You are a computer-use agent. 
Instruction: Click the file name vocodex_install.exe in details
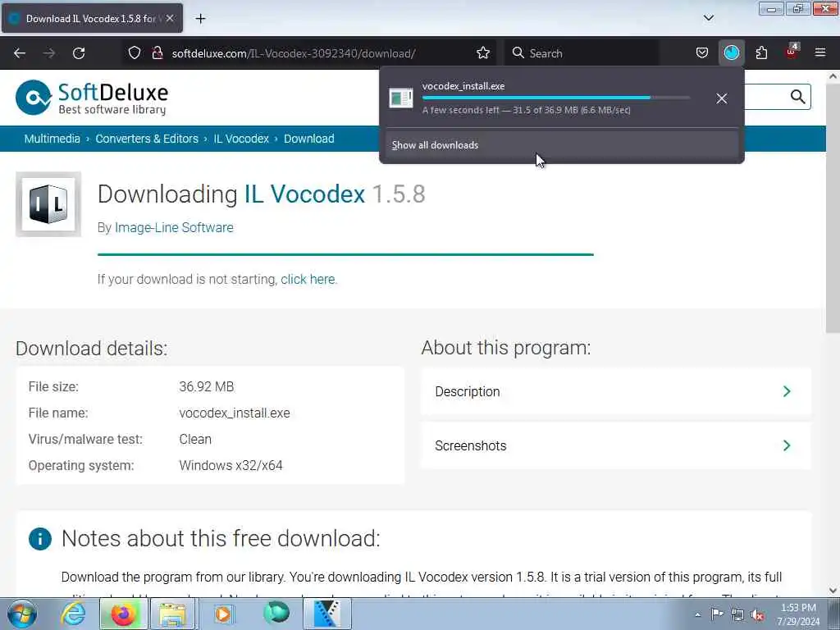[235, 413]
